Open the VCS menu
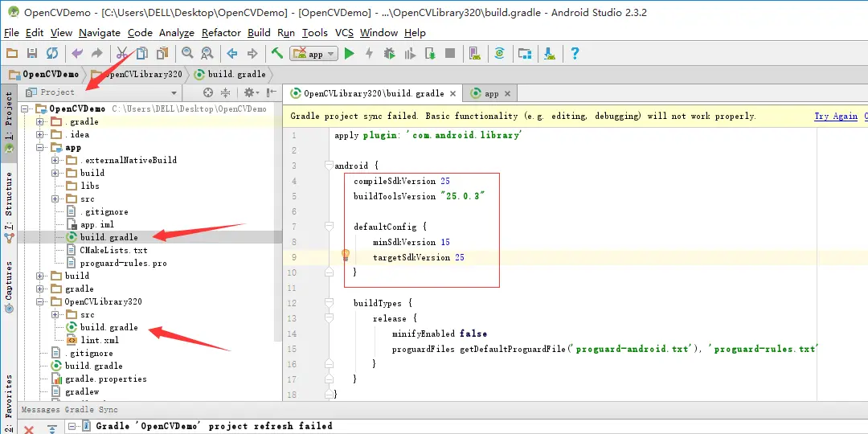Image resolution: width=868 pixels, height=434 pixels. pyautogui.click(x=344, y=33)
